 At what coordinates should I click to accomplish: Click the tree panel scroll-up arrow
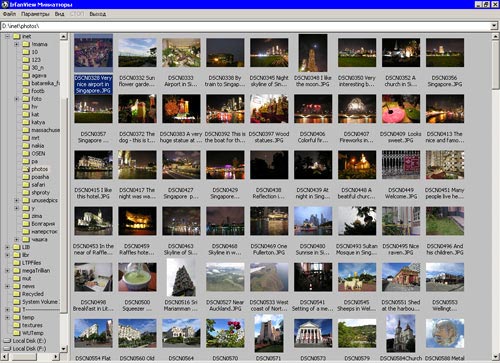tap(64, 36)
